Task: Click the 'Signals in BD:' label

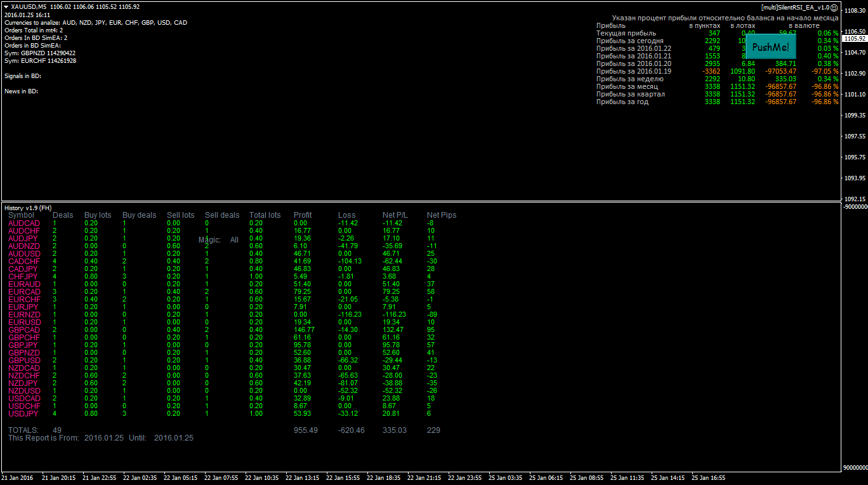Action: point(23,76)
